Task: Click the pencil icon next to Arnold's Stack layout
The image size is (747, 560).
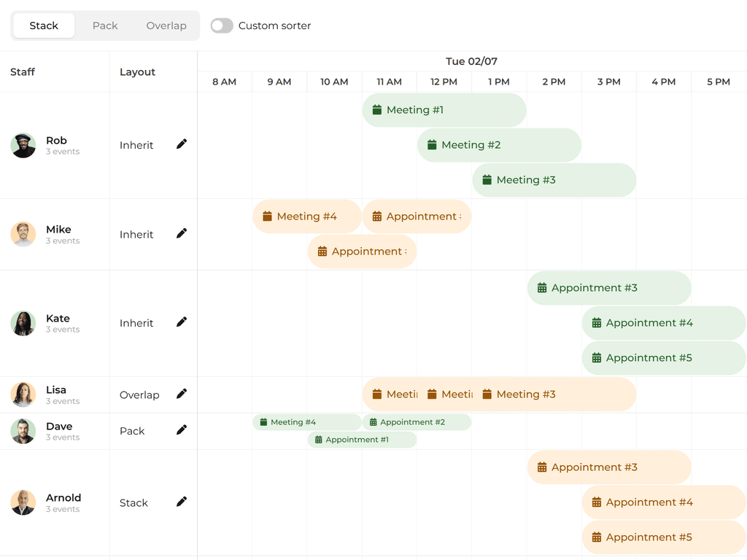Action: pyautogui.click(x=182, y=502)
